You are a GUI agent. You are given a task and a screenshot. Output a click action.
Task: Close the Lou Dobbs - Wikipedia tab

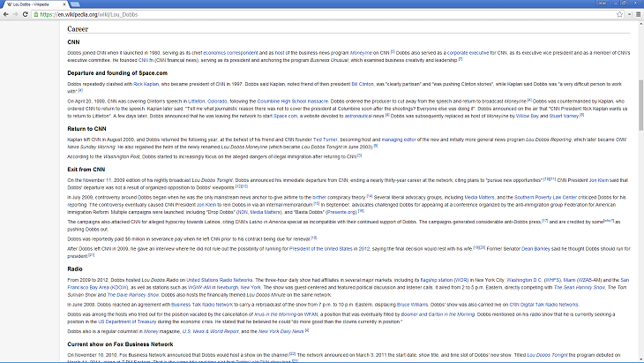pyautogui.click(x=64, y=4)
